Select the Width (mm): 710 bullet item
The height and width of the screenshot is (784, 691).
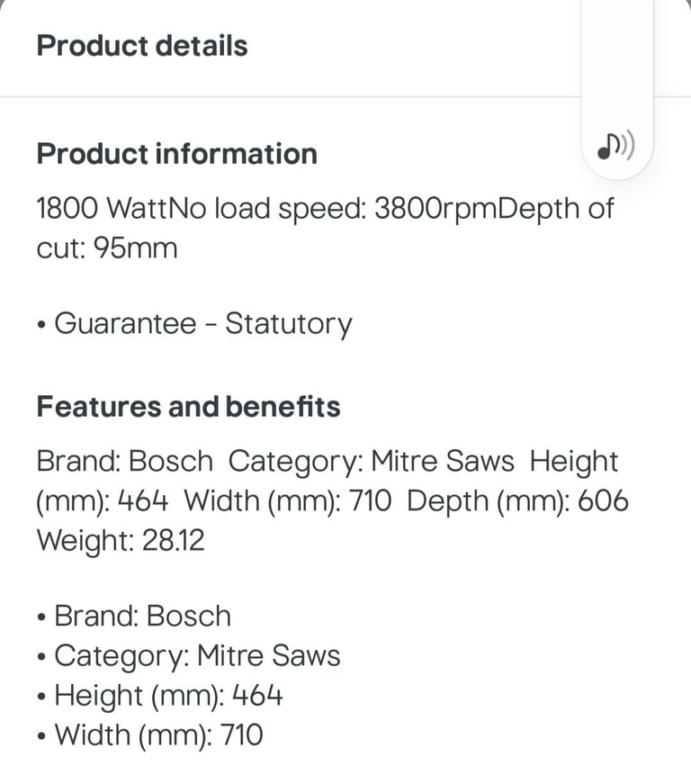[150, 735]
